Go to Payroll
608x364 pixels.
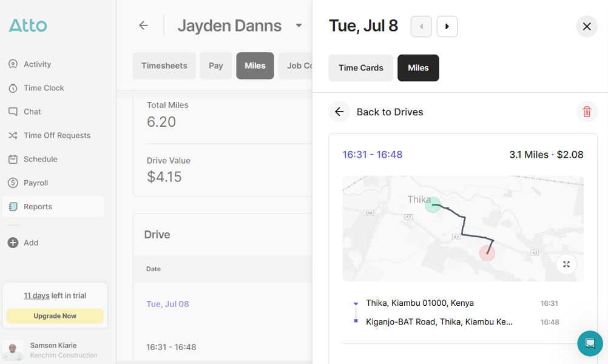click(36, 182)
